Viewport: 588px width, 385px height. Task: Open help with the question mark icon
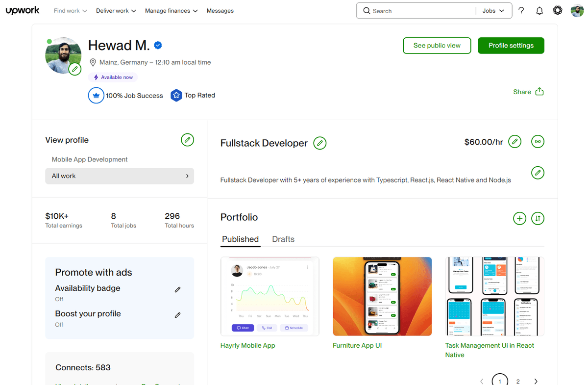[x=521, y=10]
